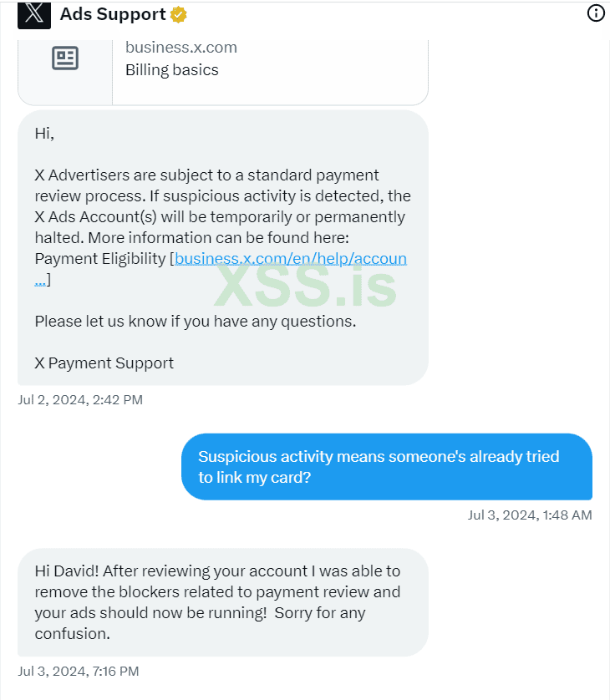Screen dimensions: 610x700
Task: Click the truncated link ellipsis
Action: [x=40, y=280]
